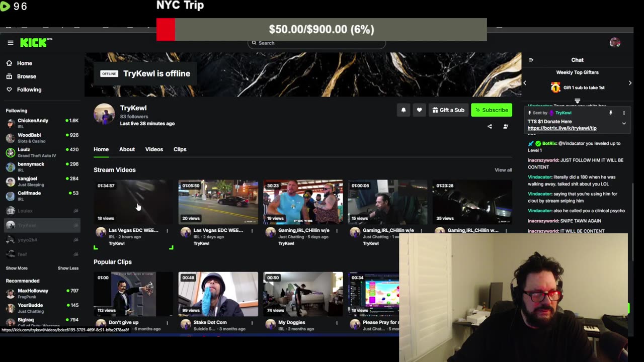
Task: Follow TryKewl with the heart button
Action: tap(419, 110)
